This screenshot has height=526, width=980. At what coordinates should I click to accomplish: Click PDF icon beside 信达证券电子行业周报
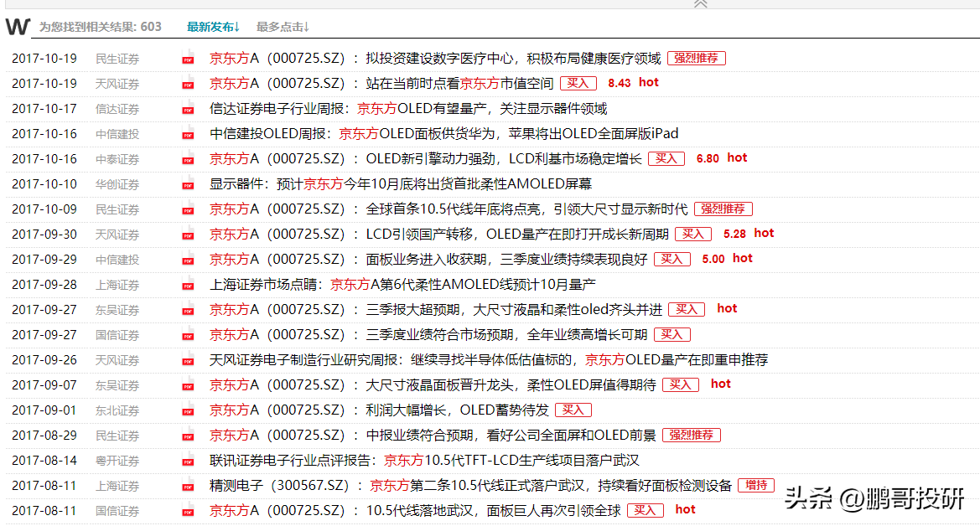[188, 110]
